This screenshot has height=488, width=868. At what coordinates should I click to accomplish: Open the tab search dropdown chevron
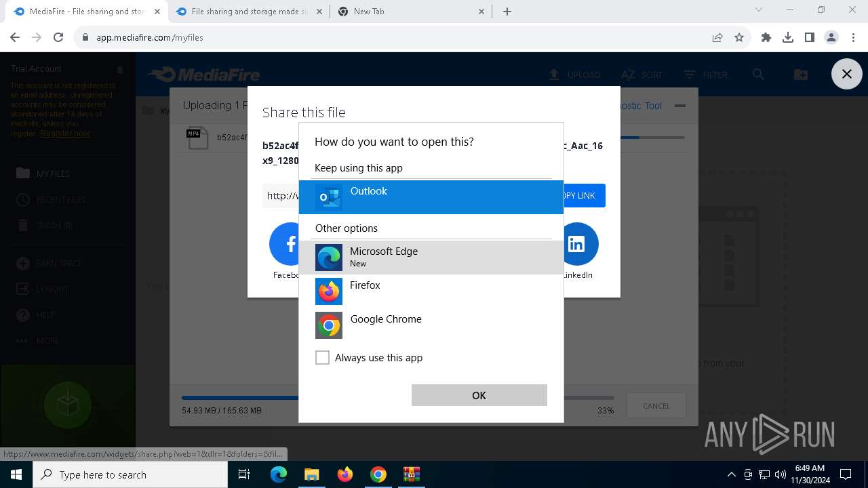pyautogui.click(x=759, y=10)
